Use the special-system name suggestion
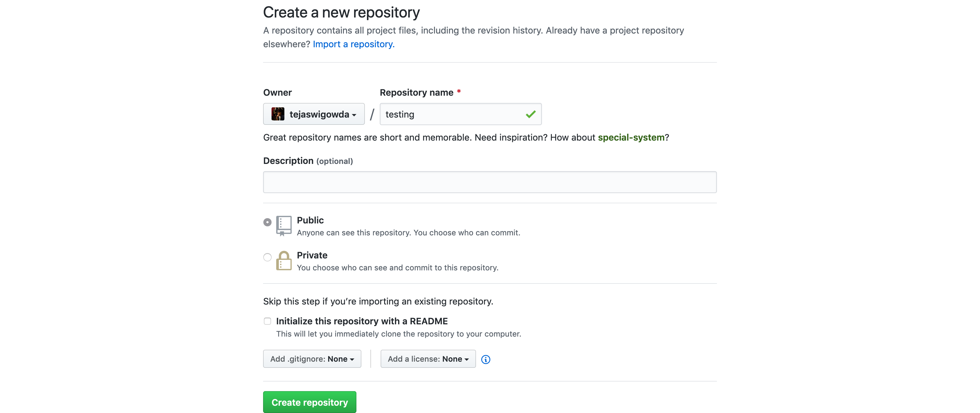Viewport: 980px width, 413px height. pos(631,137)
